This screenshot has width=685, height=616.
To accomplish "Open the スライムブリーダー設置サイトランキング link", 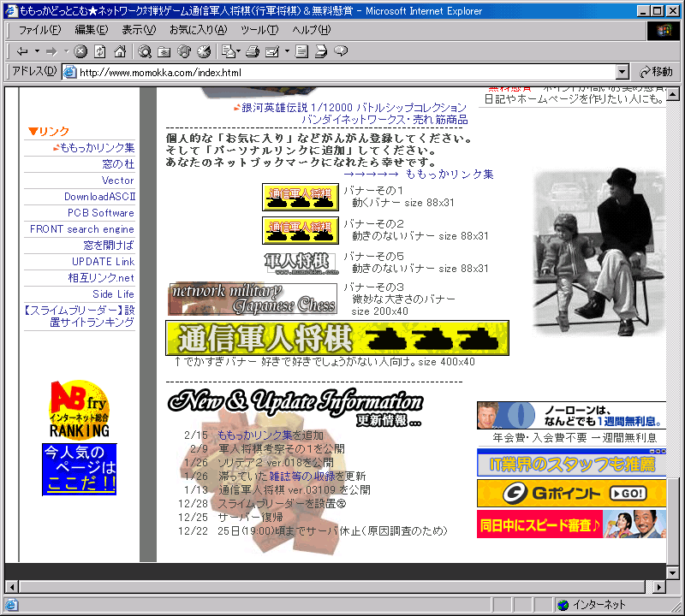I will (x=80, y=316).
